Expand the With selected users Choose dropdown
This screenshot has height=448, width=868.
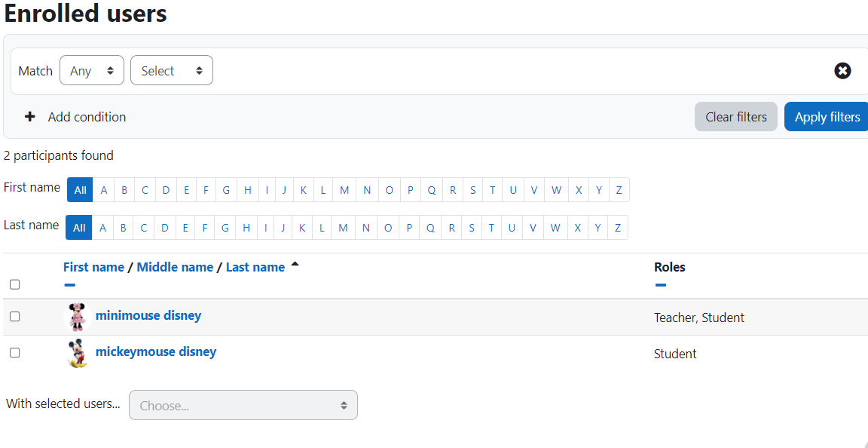(243, 405)
